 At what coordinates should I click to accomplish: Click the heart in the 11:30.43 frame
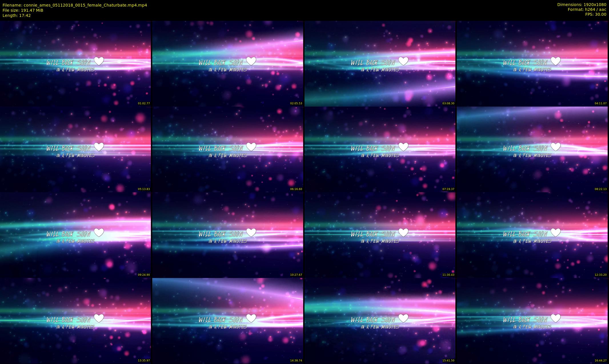pos(403,232)
